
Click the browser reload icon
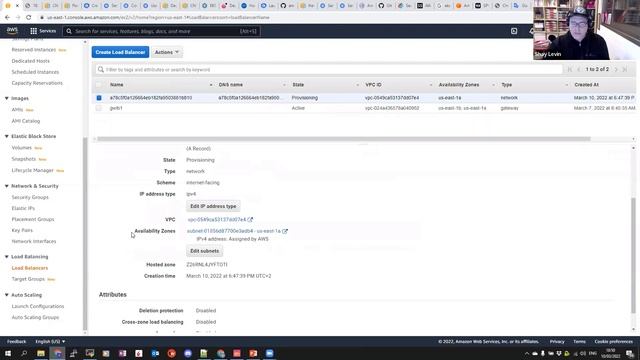pos(29,18)
